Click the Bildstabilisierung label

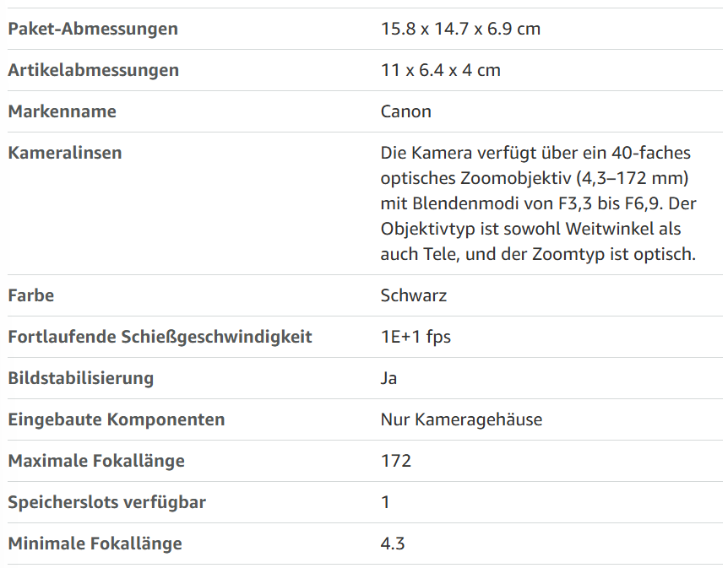click(x=81, y=378)
